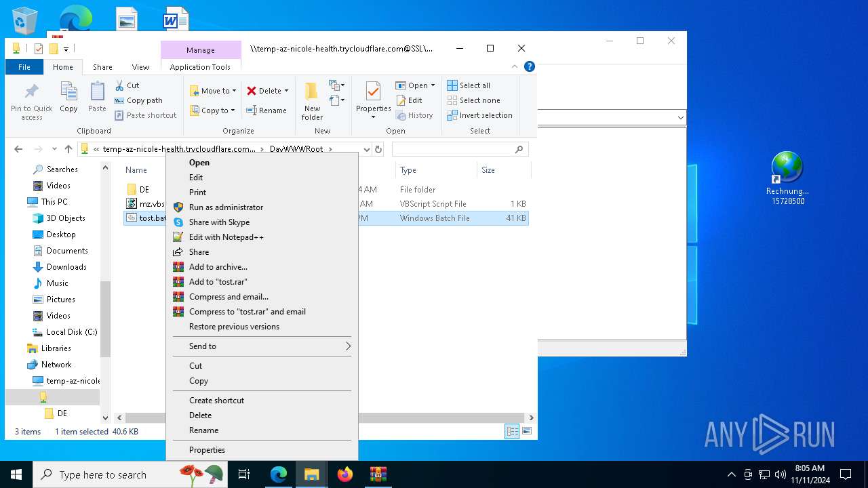Image resolution: width=868 pixels, height=488 pixels.
Task: Open volume control in system tray
Action: pyautogui.click(x=780, y=474)
